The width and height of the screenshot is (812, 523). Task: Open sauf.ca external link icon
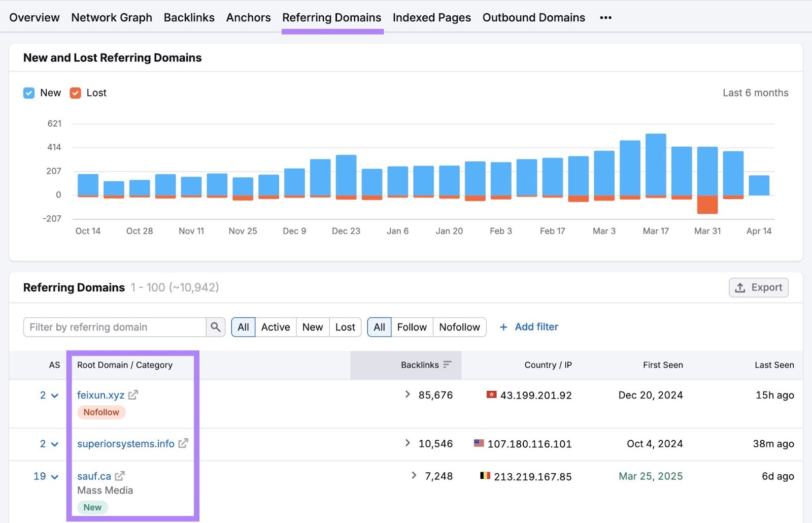119,476
